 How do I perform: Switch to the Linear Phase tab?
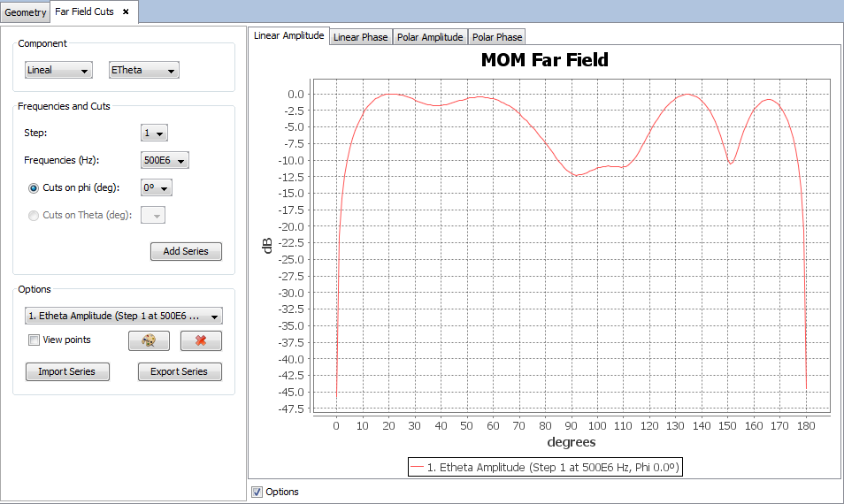click(x=360, y=37)
